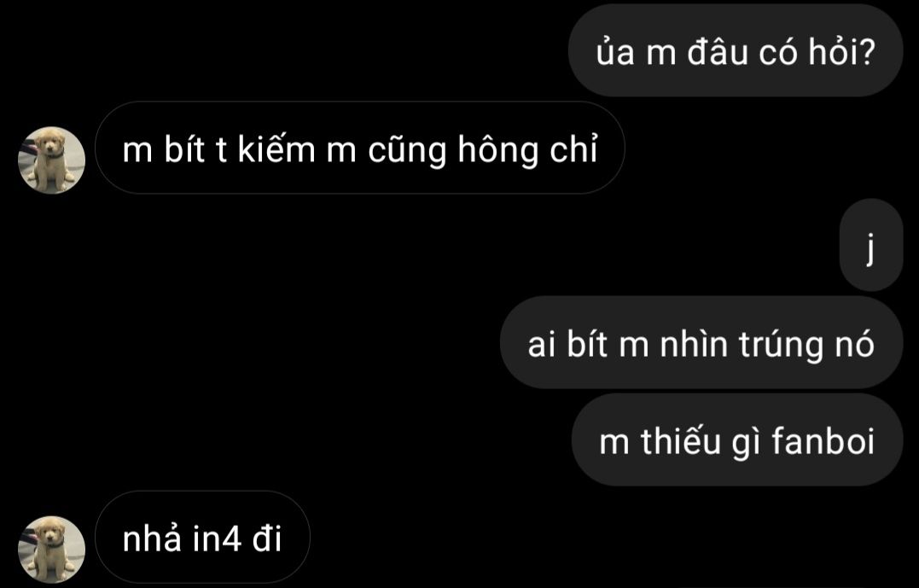The width and height of the screenshot is (919, 588).
Task: Tap the single-letter 'j' message bubble
Action: [x=871, y=245]
